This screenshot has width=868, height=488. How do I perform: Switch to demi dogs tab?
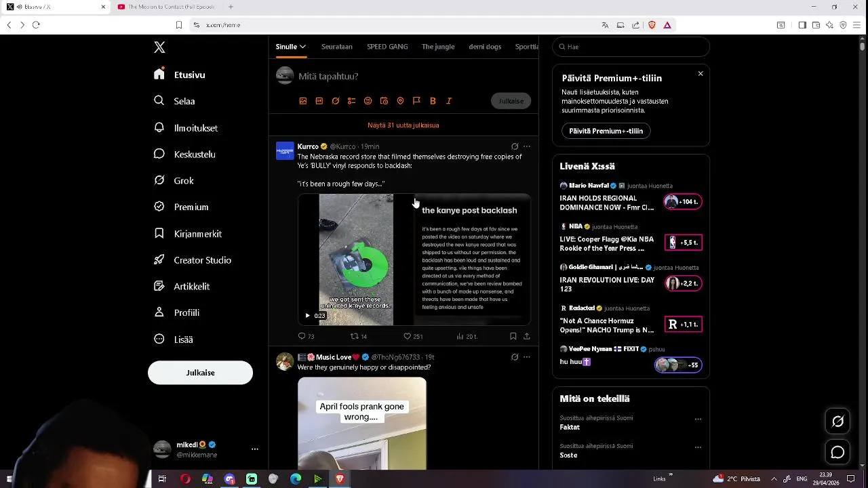coord(485,47)
